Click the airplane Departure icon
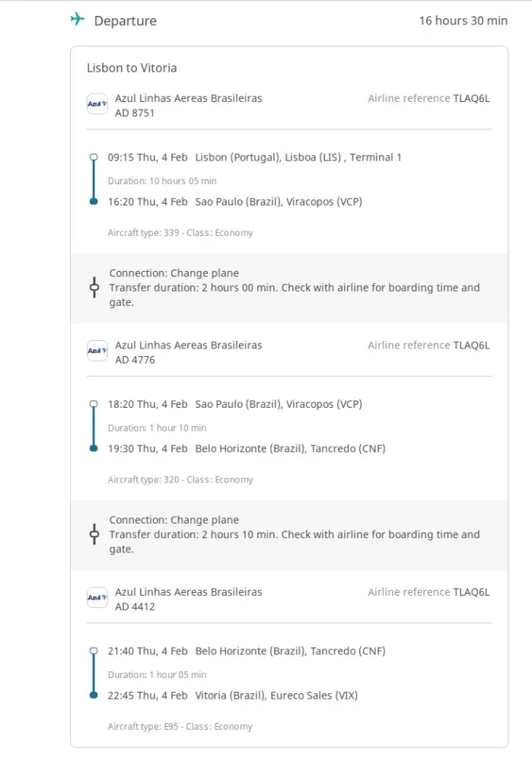The height and width of the screenshot is (761, 532). pos(78,20)
